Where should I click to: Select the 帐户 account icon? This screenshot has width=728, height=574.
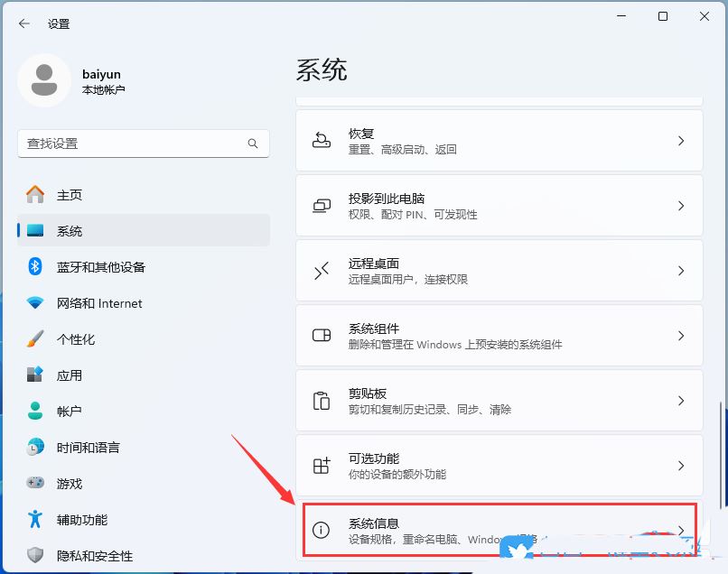tap(33, 412)
